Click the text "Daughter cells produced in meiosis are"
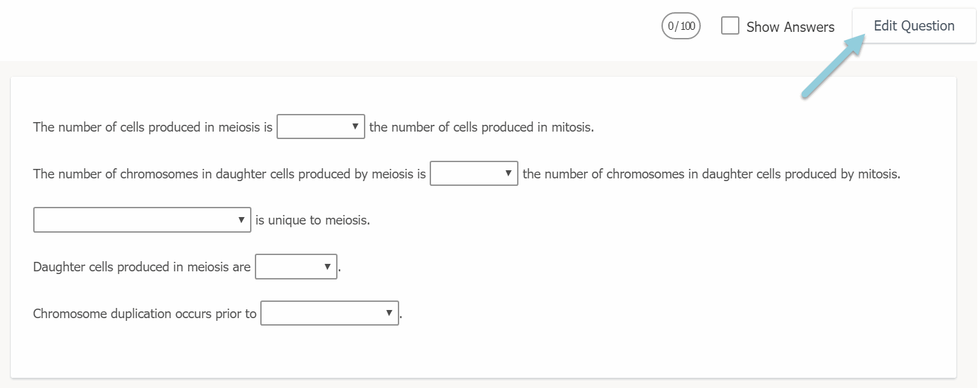 coord(142,267)
